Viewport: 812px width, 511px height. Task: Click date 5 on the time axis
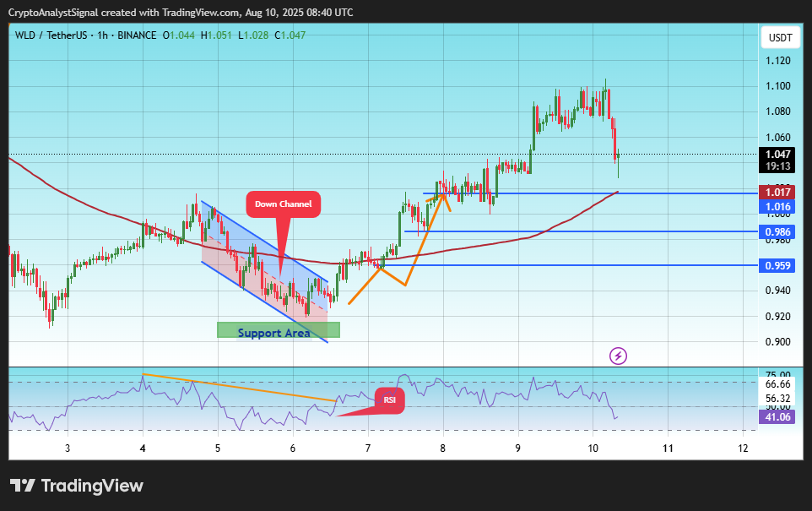[x=218, y=448]
